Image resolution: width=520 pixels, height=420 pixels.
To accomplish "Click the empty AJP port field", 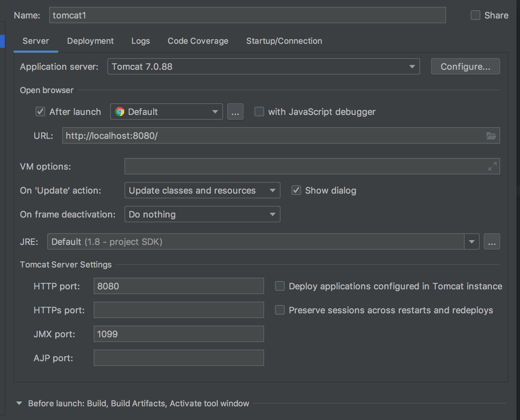I will pyautogui.click(x=179, y=358).
